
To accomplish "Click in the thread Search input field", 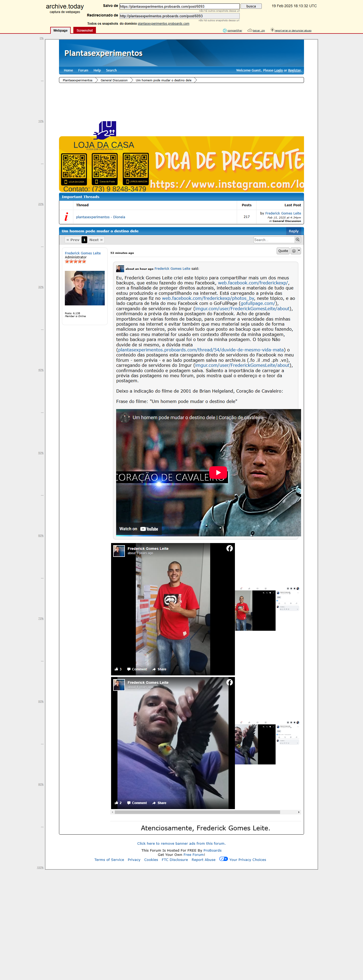I will (x=274, y=240).
